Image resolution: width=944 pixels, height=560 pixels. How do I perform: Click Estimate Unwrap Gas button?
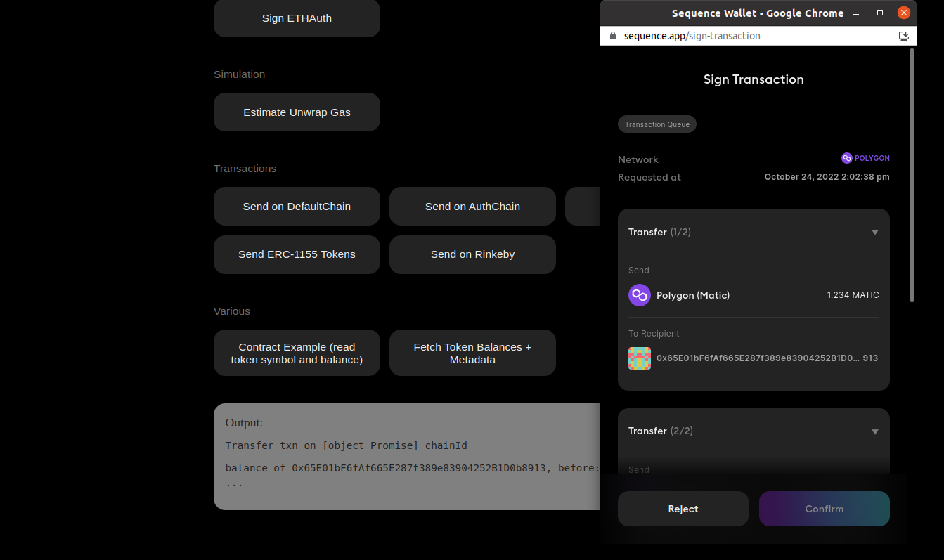297,112
